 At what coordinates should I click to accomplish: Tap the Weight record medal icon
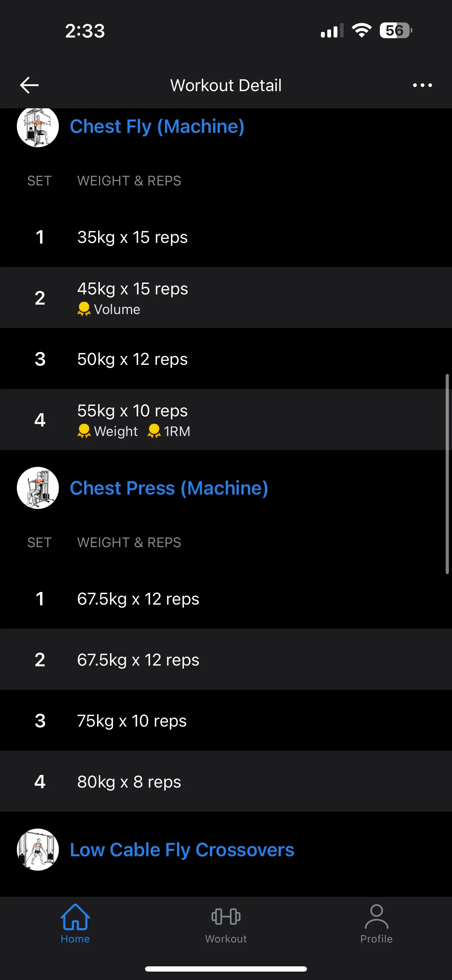point(84,431)
